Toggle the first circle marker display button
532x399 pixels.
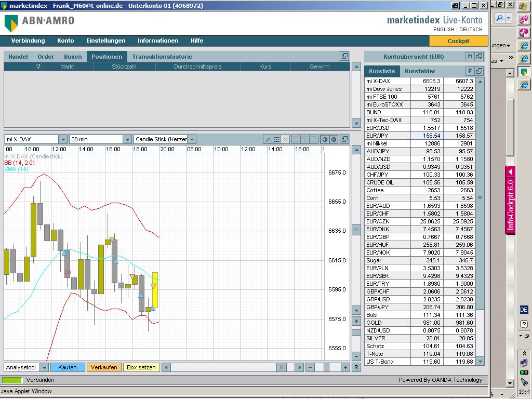click(x=325, y=139)
